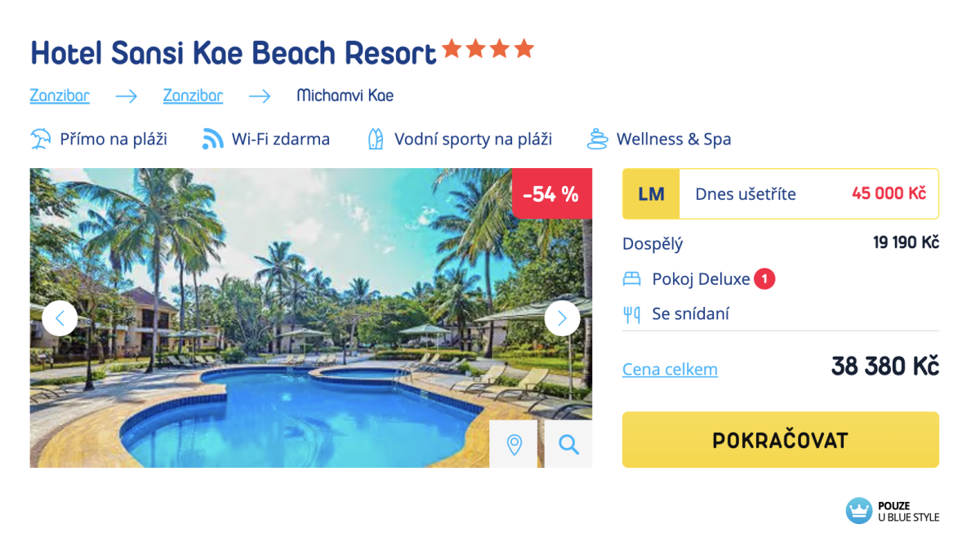Click the magnifier zoom photo icon

click(x=568, y=445)
